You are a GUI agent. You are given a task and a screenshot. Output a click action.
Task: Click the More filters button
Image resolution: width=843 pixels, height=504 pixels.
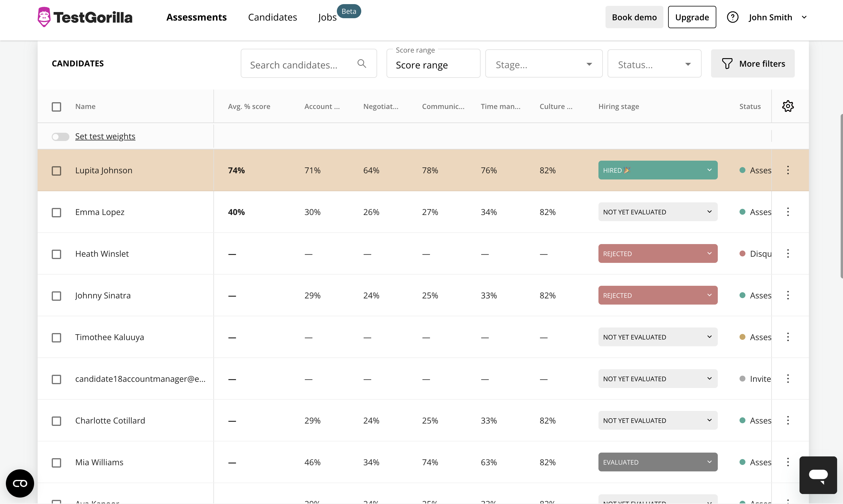point(753,63)
